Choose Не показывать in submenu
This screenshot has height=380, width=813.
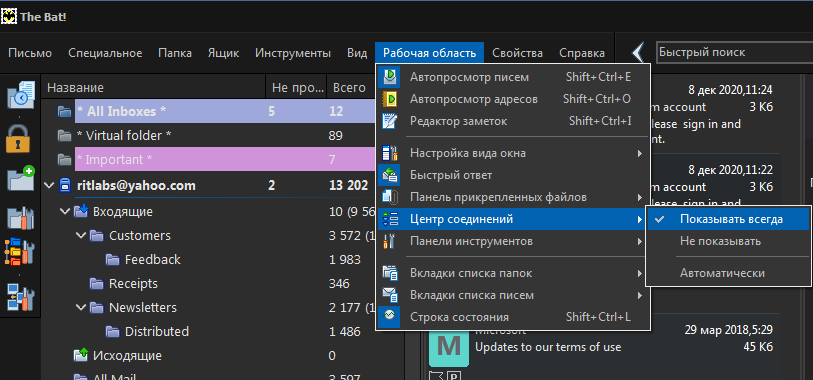pyautogui.click(x=720, y=241)
